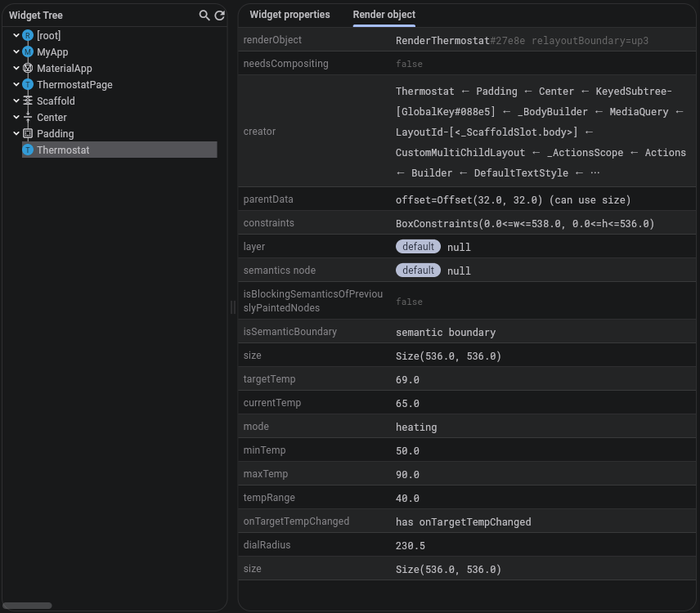Collapse the Scaffold tree node
The image size is (700, 613).
coord(16,101)
